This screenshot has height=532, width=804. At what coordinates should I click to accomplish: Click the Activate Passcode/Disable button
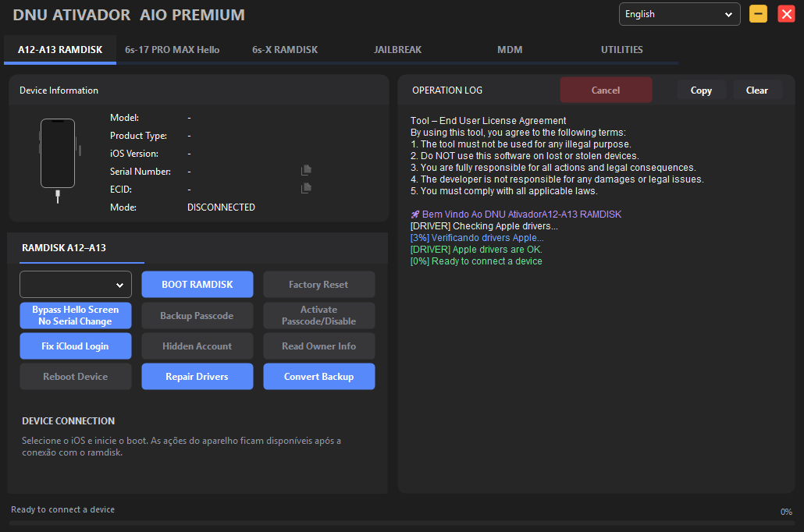tap(319, 315)
